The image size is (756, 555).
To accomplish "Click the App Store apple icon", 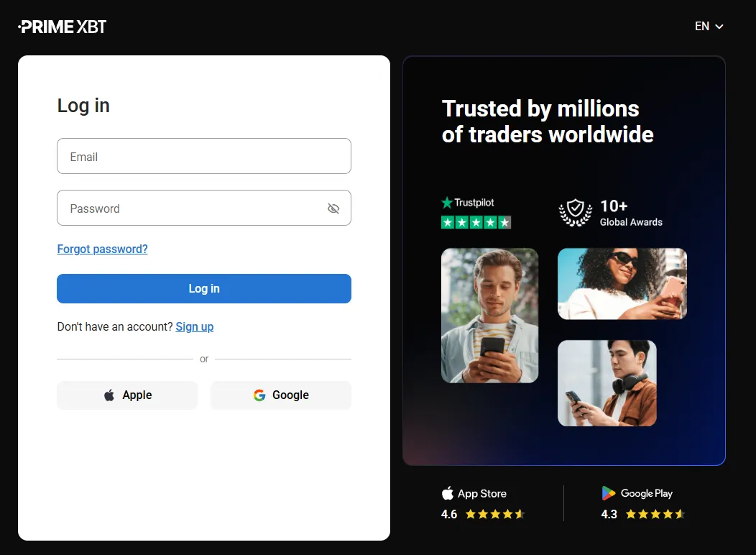I will 448,492.
